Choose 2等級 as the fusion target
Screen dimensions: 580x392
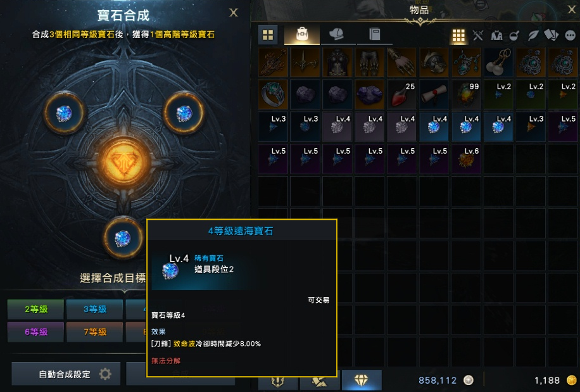click(36, 309)
